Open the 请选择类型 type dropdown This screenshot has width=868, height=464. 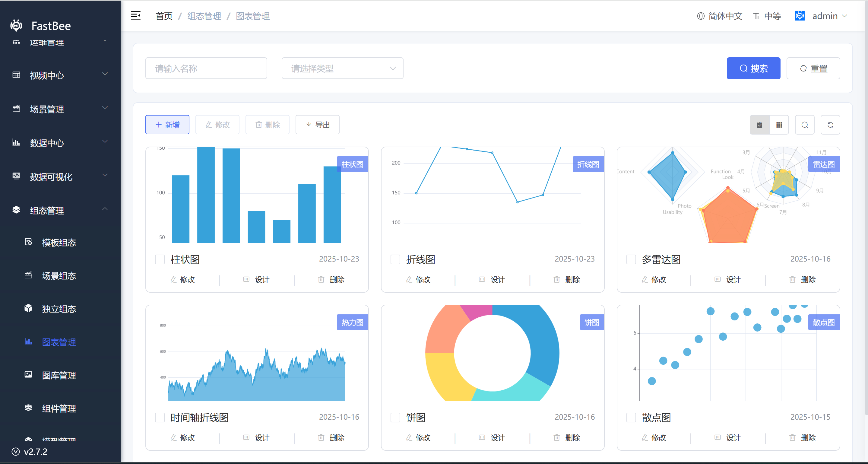(x=342, y=68)
